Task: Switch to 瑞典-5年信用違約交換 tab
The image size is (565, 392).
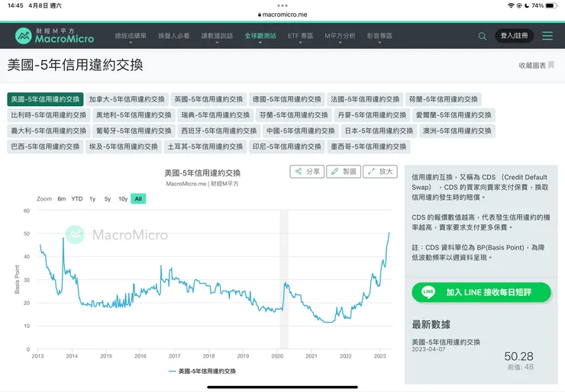Action: point(215,115)
